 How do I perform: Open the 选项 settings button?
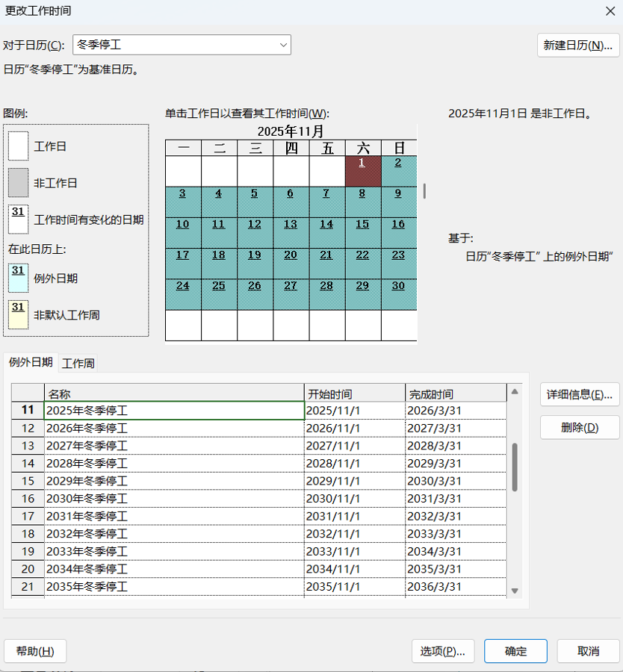point(442,651)
